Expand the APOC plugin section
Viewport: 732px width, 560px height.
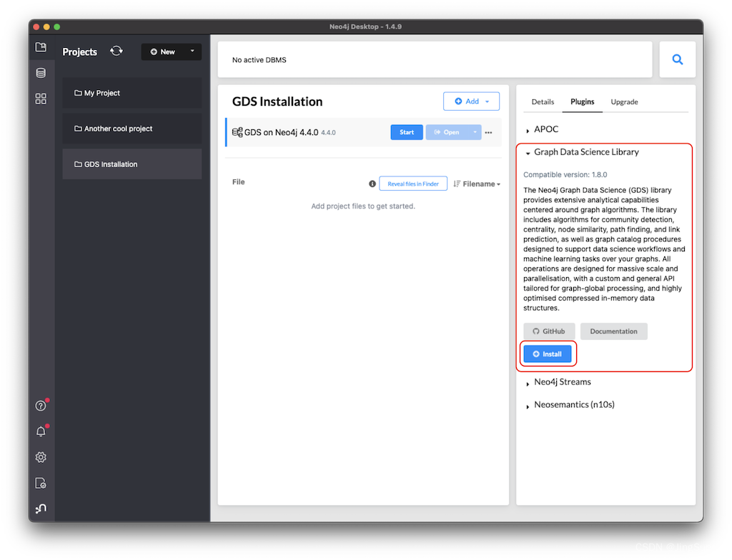click(542, 129)
